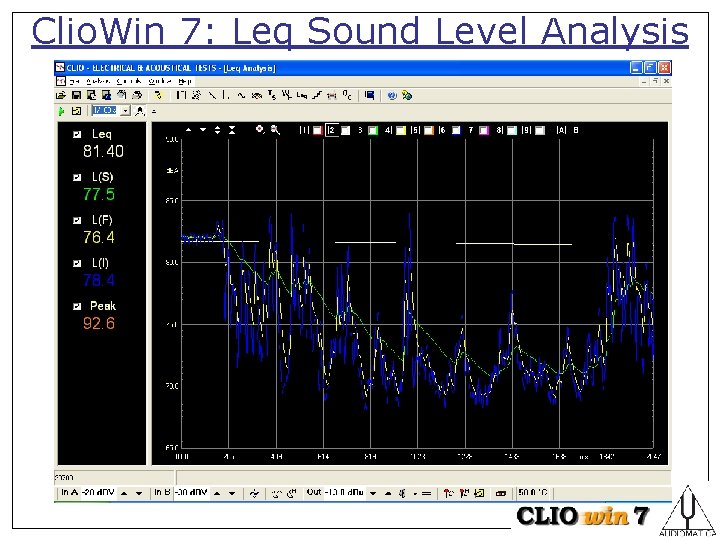Open the QC quality control tool
This screenshot has height=540, width=720.
point(347,96)
